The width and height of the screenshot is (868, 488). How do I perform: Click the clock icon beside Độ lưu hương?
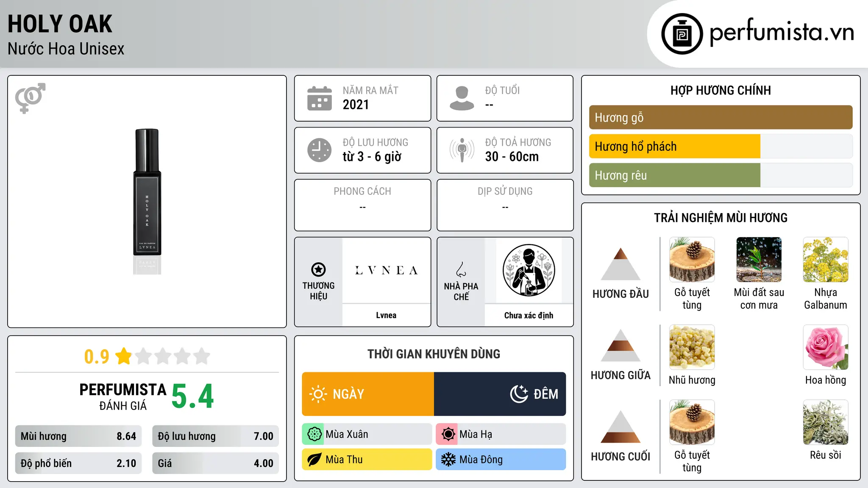(x=320, y=150)
